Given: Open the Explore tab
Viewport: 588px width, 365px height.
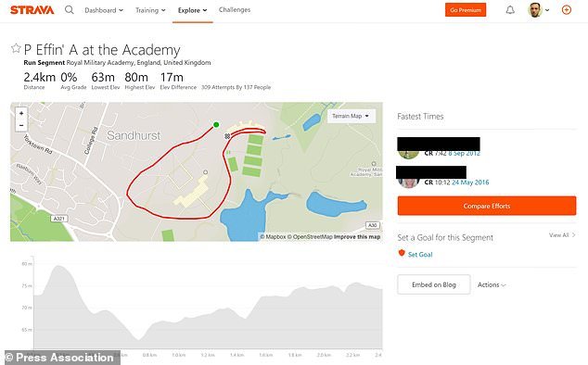Looking at the screenshot, I should click(x=192, y=10).
